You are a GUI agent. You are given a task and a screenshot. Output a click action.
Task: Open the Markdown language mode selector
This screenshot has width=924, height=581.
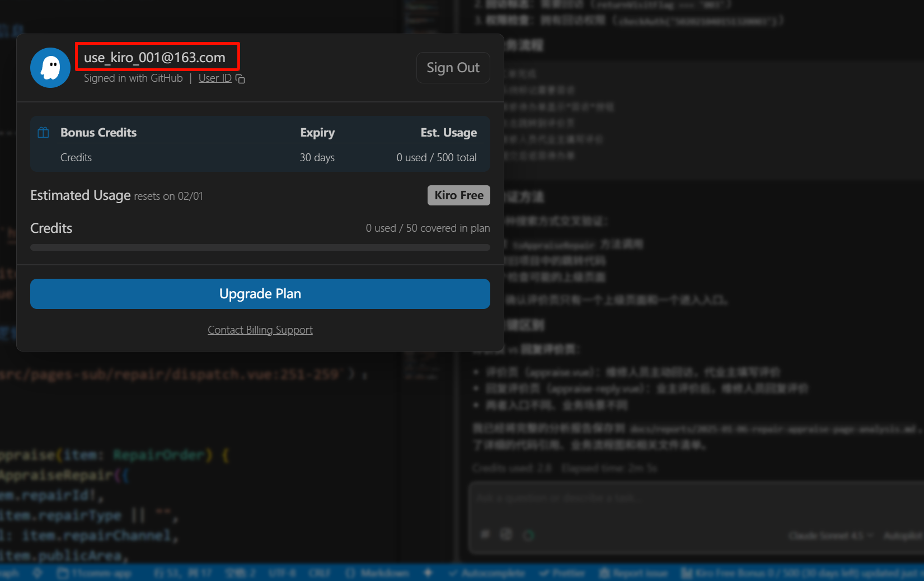pos(378,573)
